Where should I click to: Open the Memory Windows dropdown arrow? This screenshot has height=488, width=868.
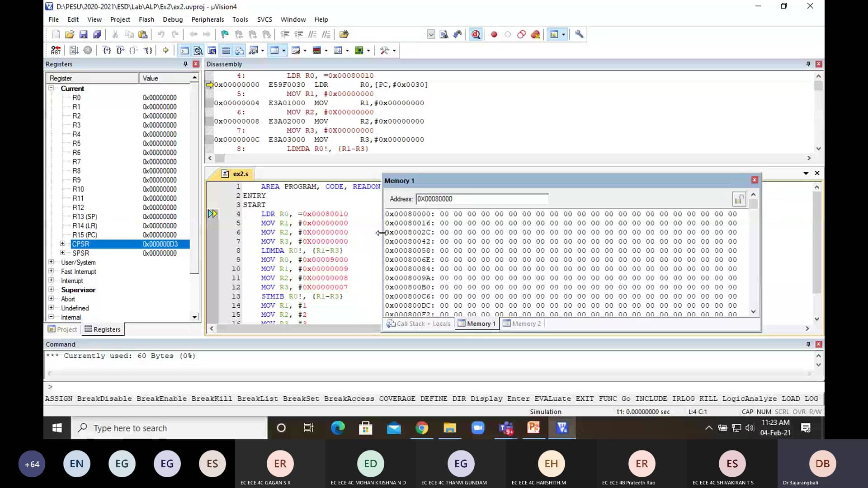[x=283, y=50]
